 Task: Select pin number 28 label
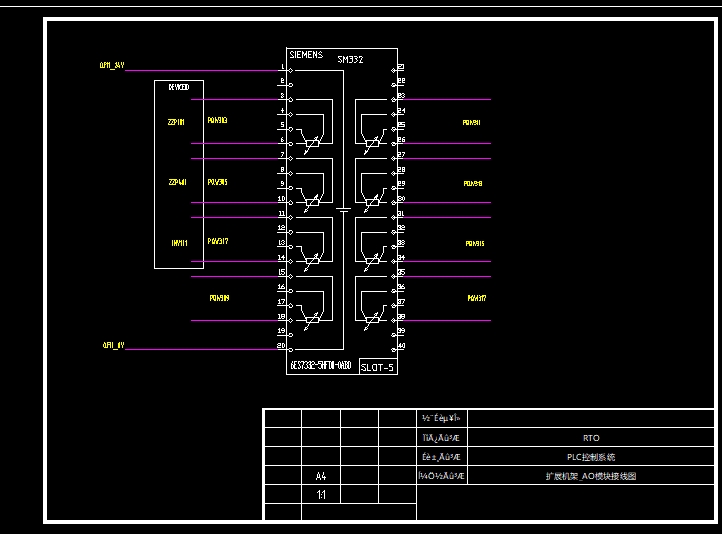[402, 170]
